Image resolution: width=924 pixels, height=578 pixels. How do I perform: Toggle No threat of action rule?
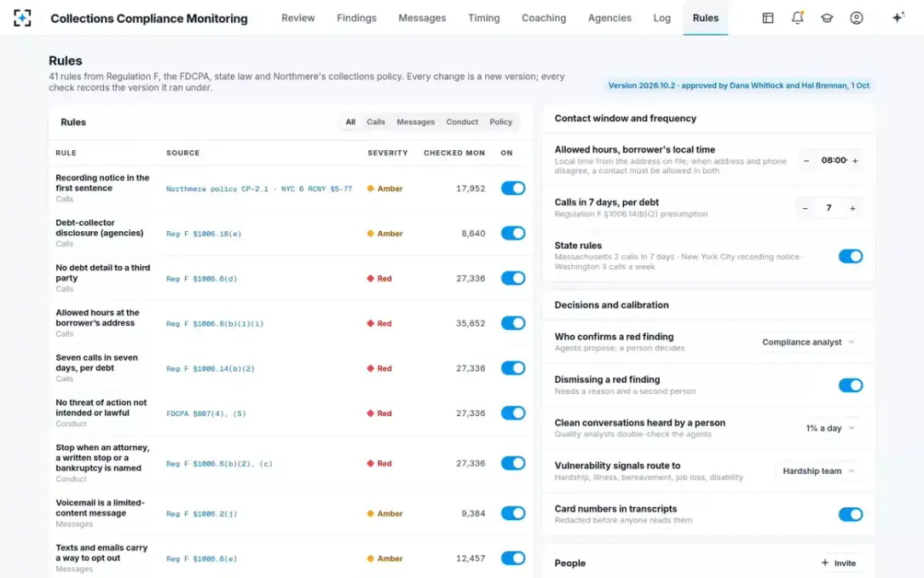pos(513,413)
